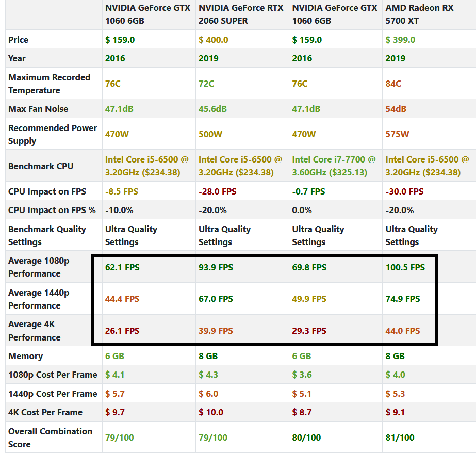Click the 100.5 FPS 1080p value
This screenshot has height=453, width=476.
[x=405, y=267]
